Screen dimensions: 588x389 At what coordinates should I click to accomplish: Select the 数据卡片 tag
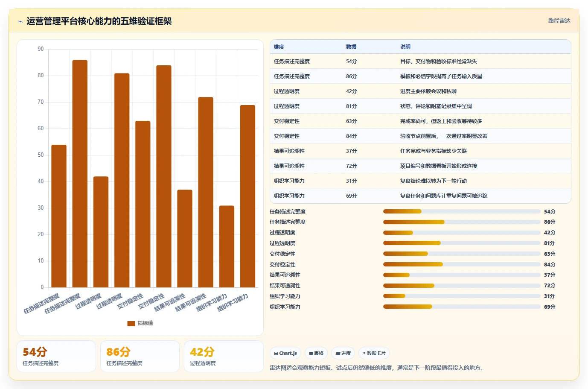tap(374, 353)
